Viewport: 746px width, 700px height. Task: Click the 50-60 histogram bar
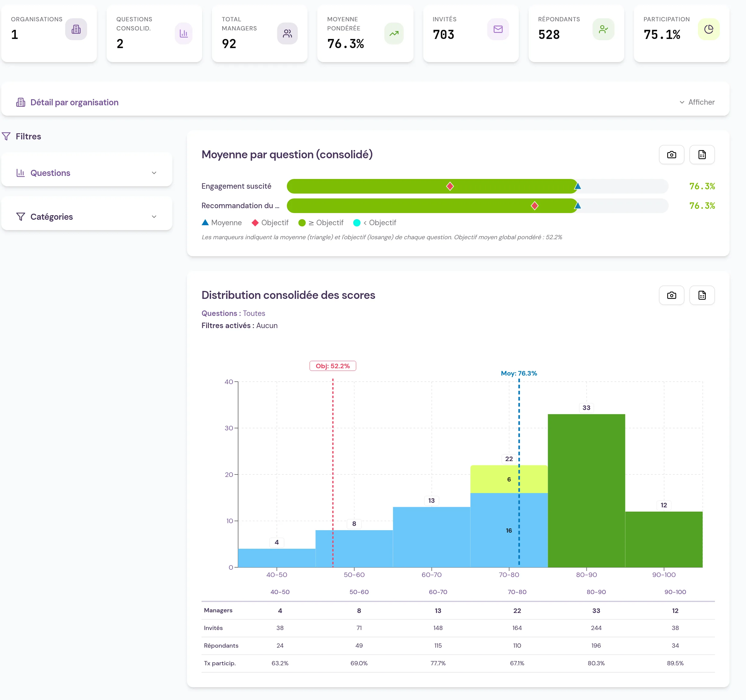tap(354, 548)
